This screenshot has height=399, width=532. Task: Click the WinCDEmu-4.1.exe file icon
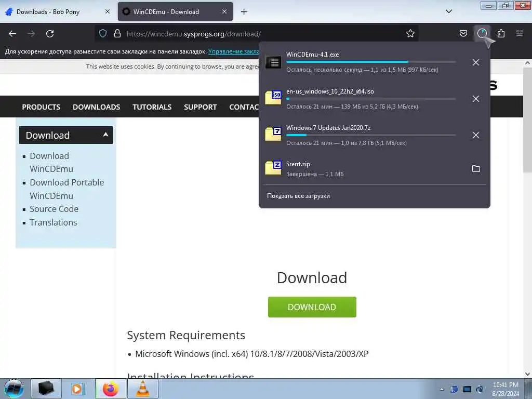click(273, 62)
